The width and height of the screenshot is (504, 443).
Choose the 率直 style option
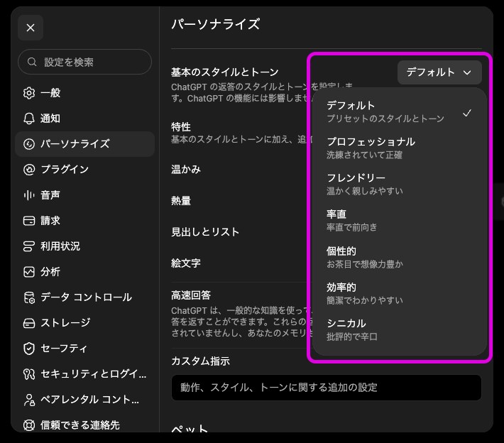[x=399, y=220]
